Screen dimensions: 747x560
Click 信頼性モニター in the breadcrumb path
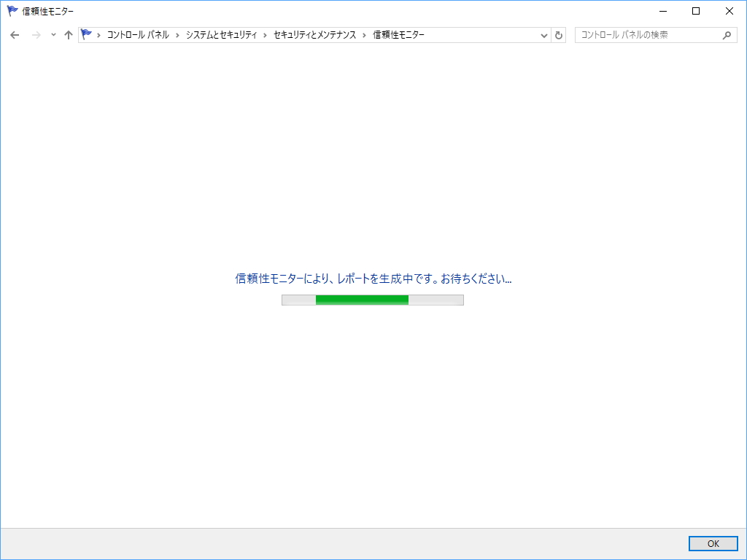click(397, 34)
